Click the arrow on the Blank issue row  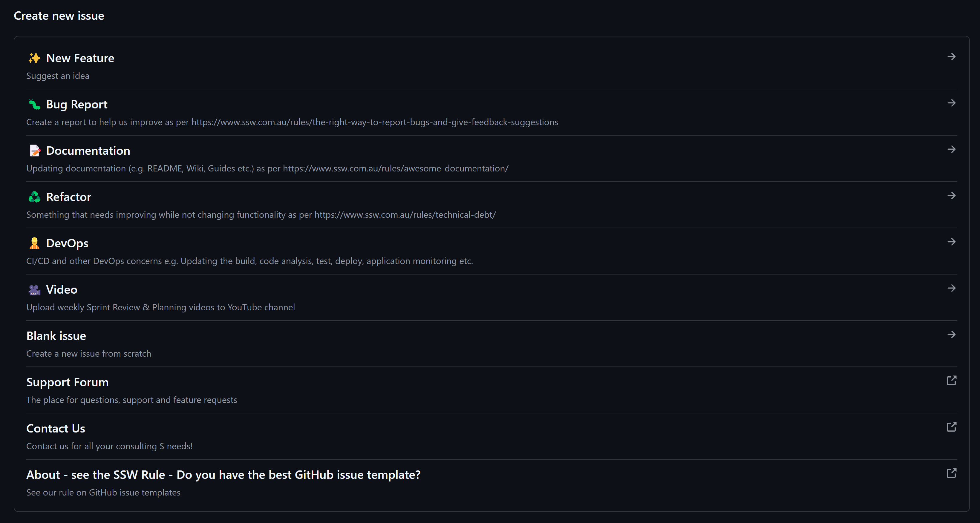tap(952, 334)
